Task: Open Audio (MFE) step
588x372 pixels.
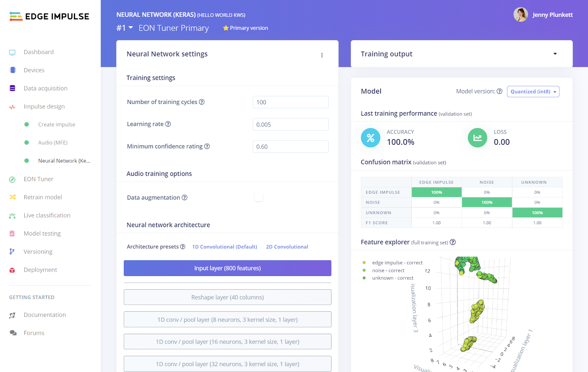Action: tap(53, 143)
